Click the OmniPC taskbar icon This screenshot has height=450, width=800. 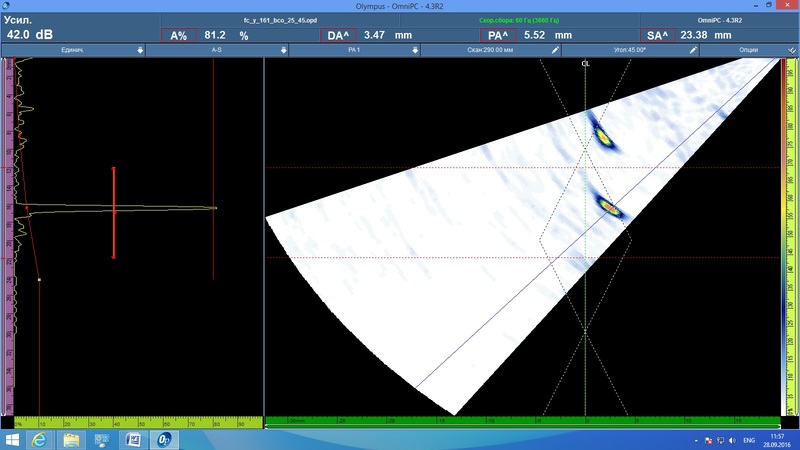point(165,439)
